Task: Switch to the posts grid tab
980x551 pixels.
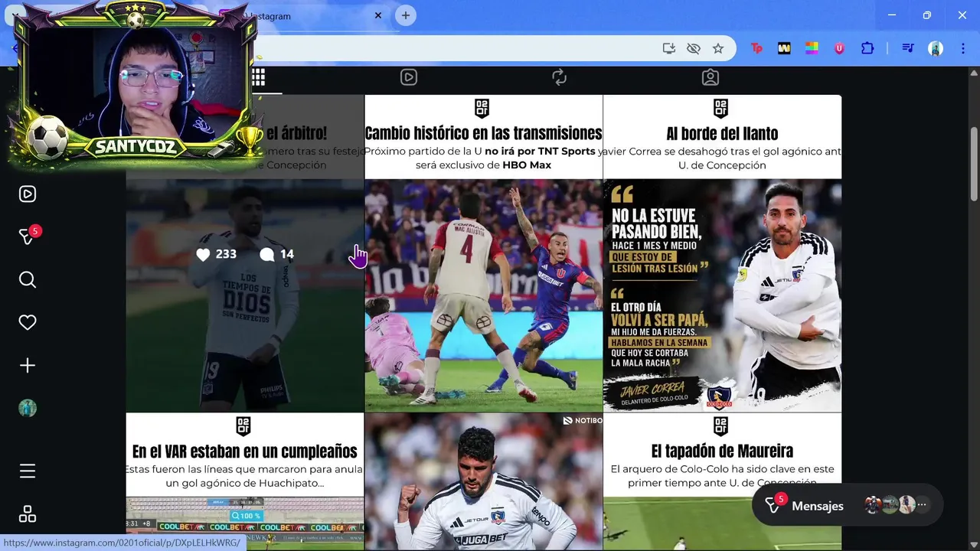Action: point(259,77)
